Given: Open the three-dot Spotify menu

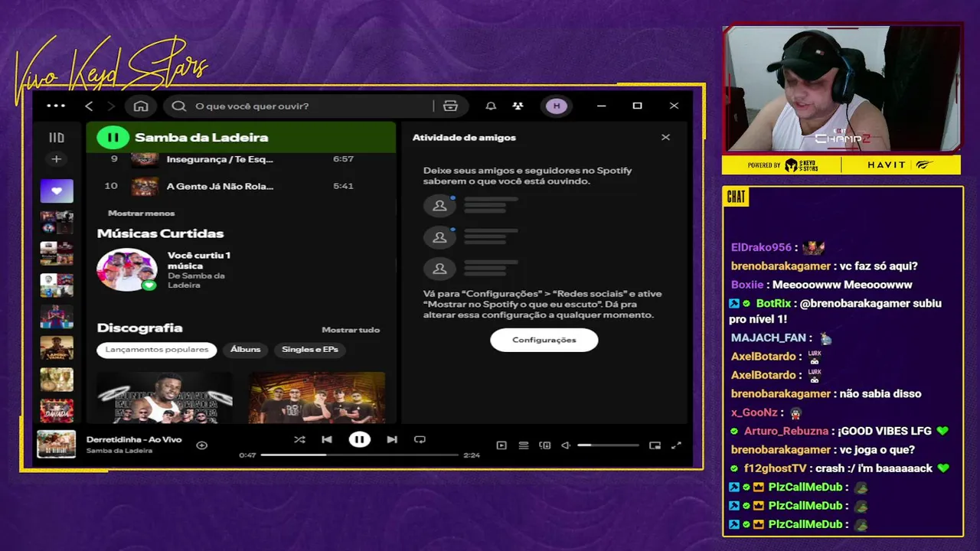Looking at the screenshot, I should (x=56, y=106).
